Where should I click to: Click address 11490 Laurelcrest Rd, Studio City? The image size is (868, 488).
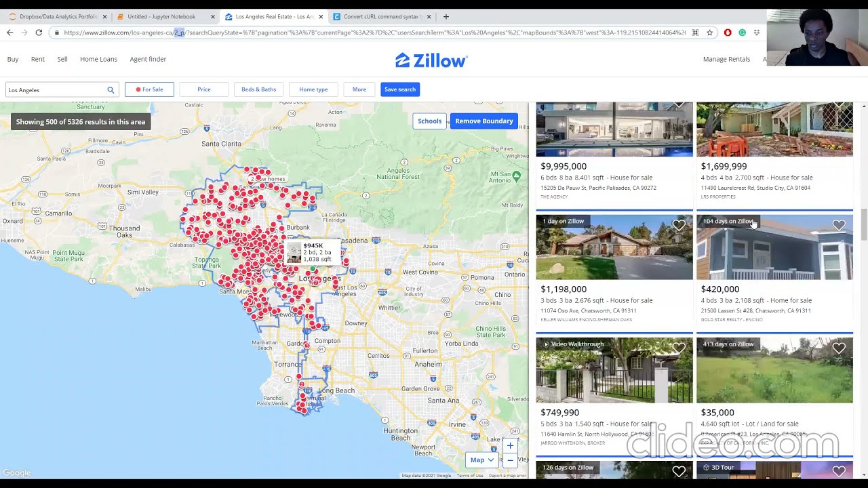[755, 188]
